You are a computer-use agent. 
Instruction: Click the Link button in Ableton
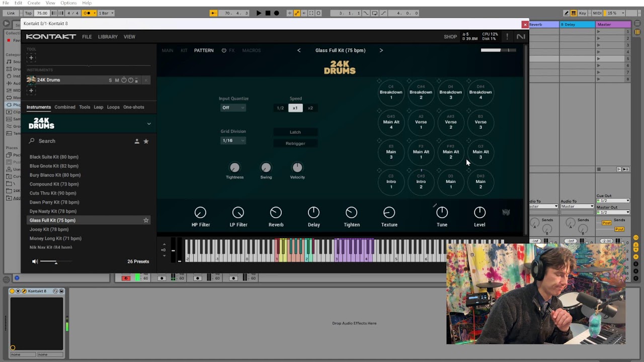point(11,13)
